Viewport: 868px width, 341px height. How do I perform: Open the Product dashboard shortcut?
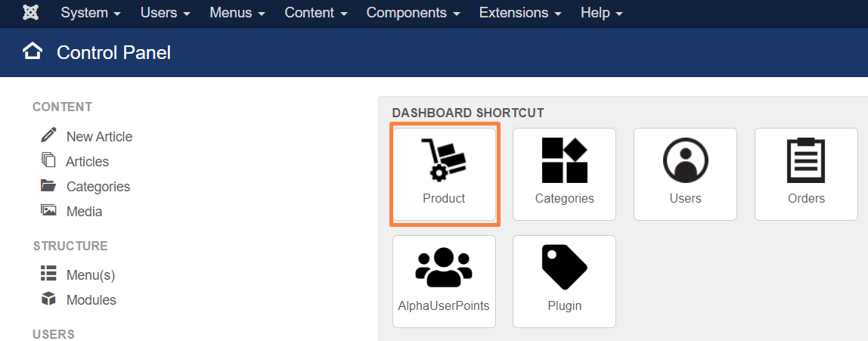click(x=444, y=174)
